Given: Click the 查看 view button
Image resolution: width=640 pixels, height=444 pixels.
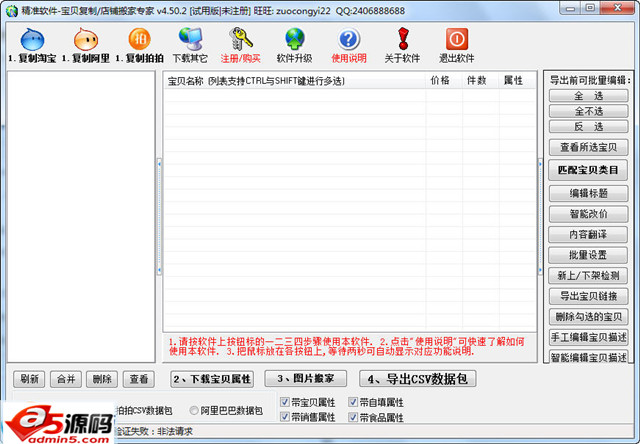Looking at the screenshot, I should (x=139, y=379).
